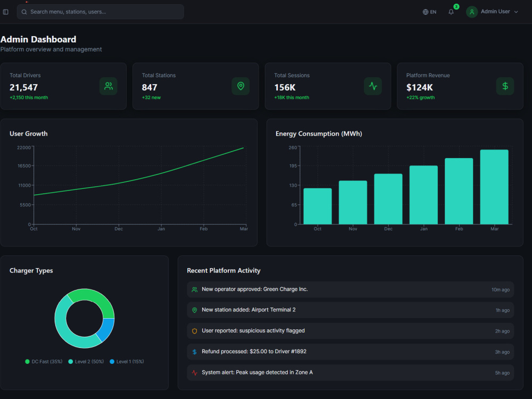Open the suspicious activity flagged row
Viewport: 532px width, 399px height.
pyautogui.click(x=350, y=331)
